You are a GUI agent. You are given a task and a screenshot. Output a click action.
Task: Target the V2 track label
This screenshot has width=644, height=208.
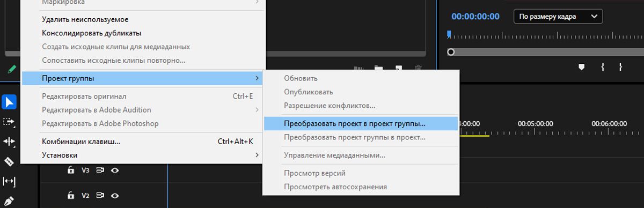[85, 195]
